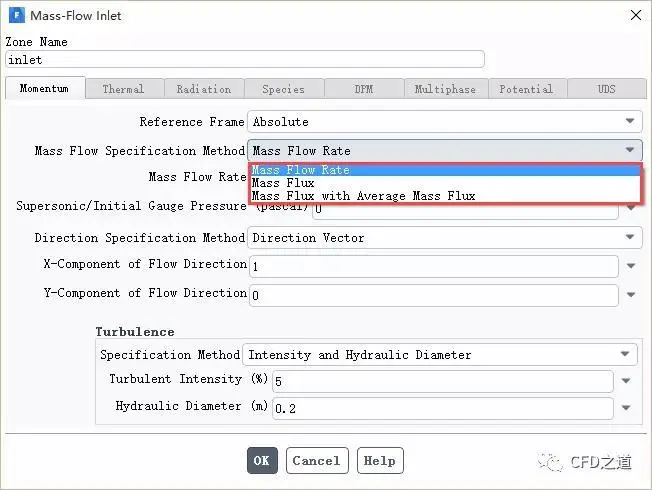This screenshot has width=652, height=490.
Task: Click Turbulent Intensity parameter arrow
Action: (x=626, y=381)
